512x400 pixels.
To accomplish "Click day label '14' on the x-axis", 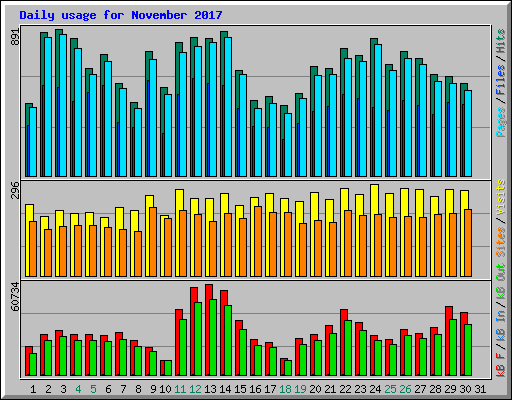I will [x=225, y=389].
